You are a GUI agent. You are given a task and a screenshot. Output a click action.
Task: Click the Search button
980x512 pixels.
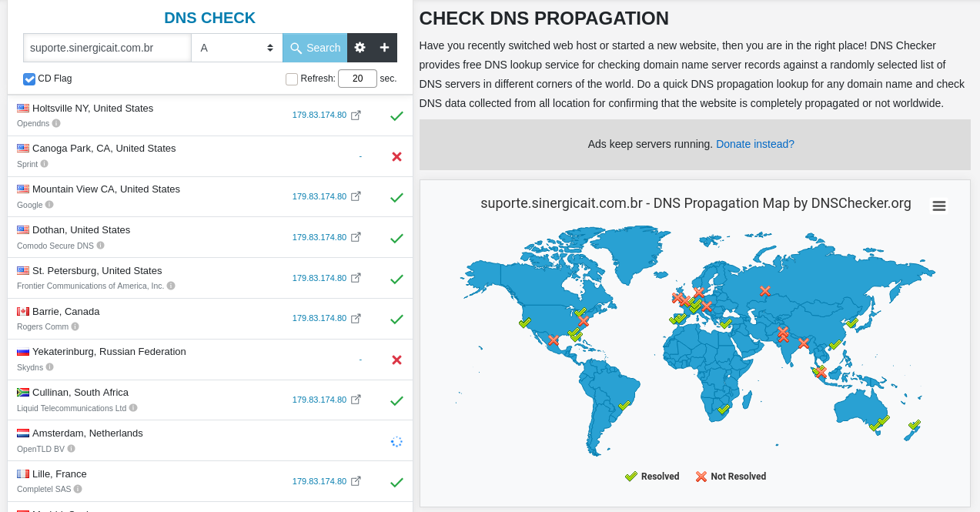[315, 48]
